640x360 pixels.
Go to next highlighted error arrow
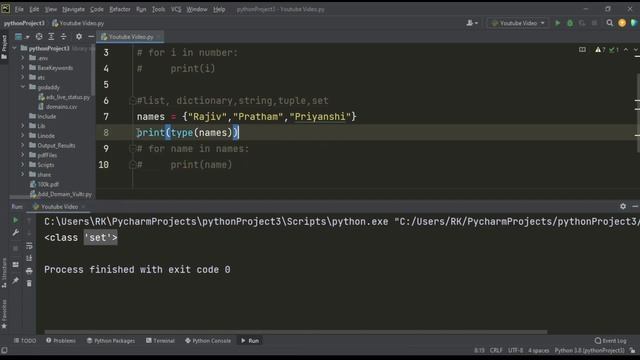point(636,50)
